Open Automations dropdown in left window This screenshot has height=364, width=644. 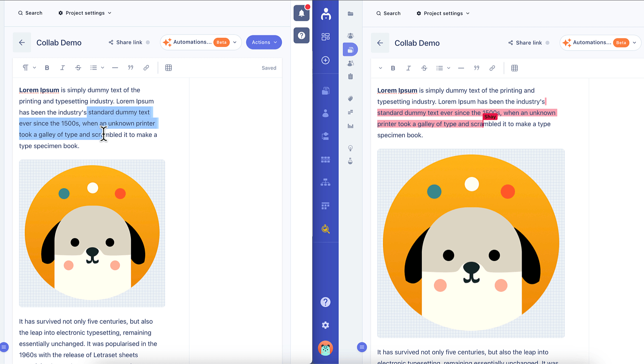(201, 42)
